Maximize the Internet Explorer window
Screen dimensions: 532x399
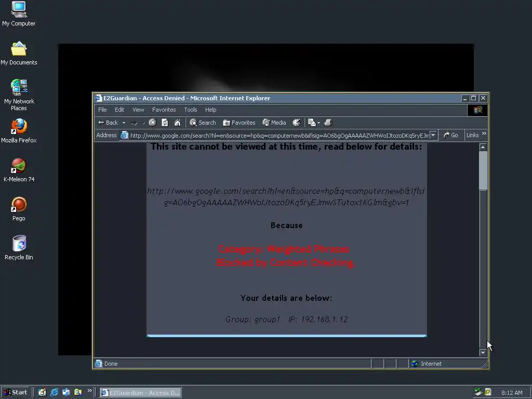point(474,98)
